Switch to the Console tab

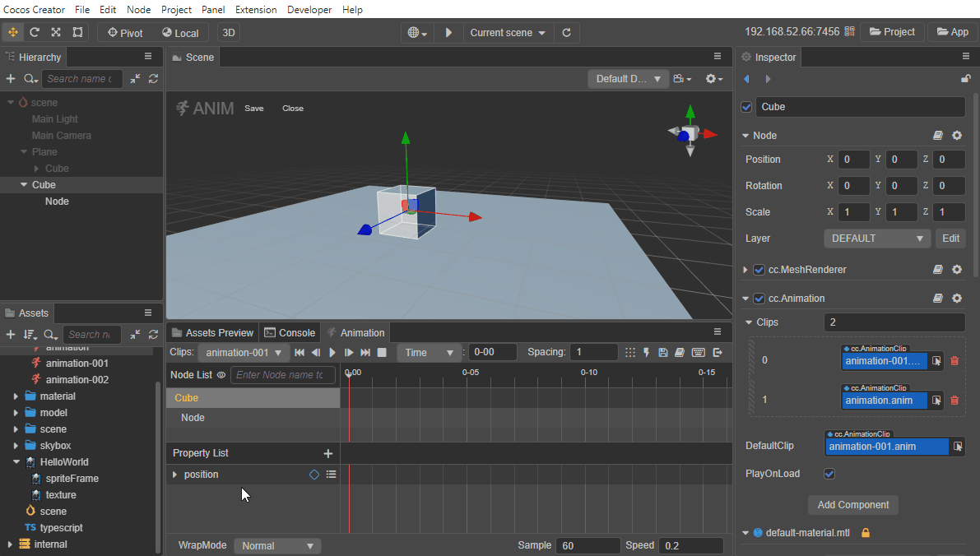tap(290, 332)
